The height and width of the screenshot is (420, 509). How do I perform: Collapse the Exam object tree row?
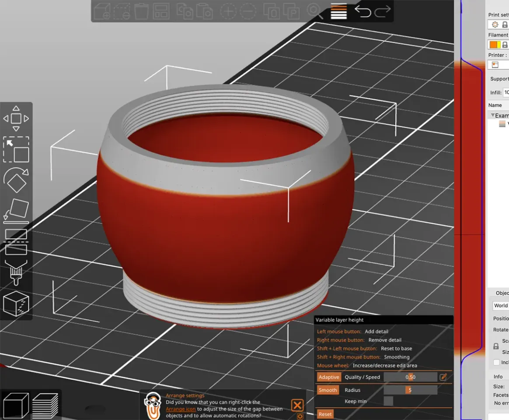pyautogui.click(x=492, y=115)
